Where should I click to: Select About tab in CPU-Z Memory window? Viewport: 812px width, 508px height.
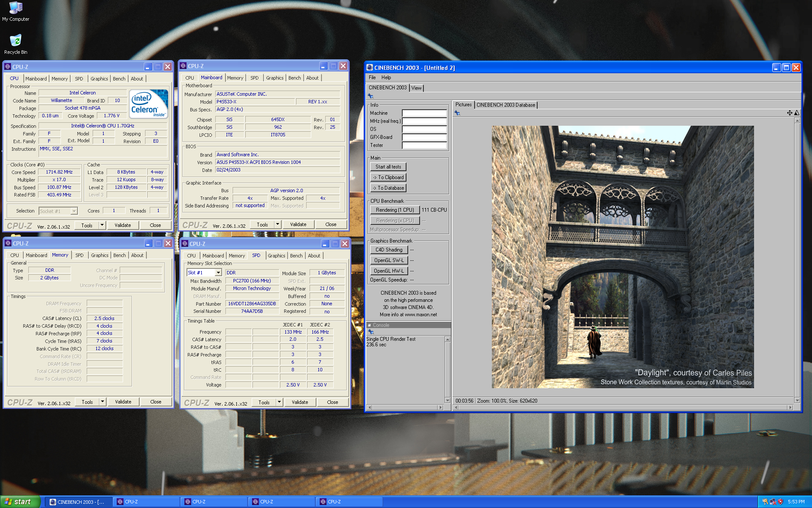(137, 255)
